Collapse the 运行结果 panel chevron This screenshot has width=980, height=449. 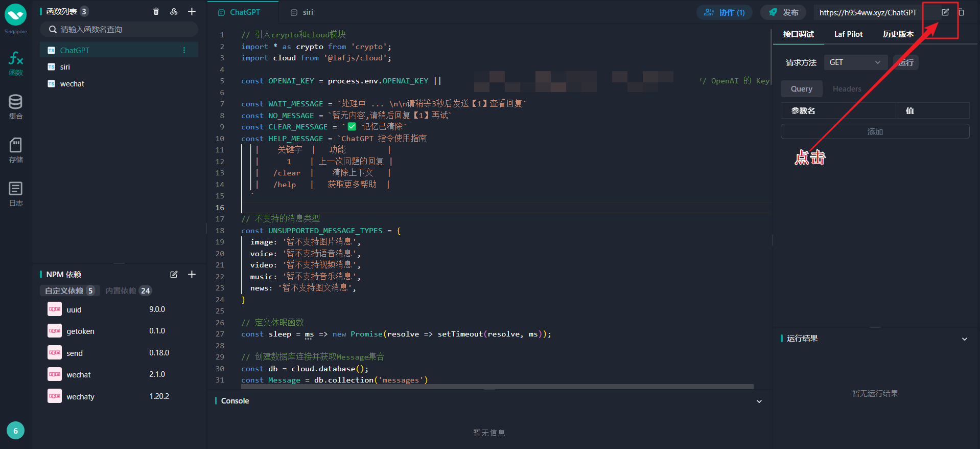point(964,339)
